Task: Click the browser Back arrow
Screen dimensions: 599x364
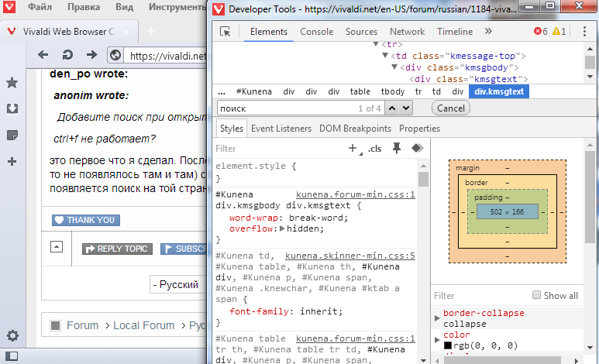Action: pyautogui.click(x=43, y=55)
